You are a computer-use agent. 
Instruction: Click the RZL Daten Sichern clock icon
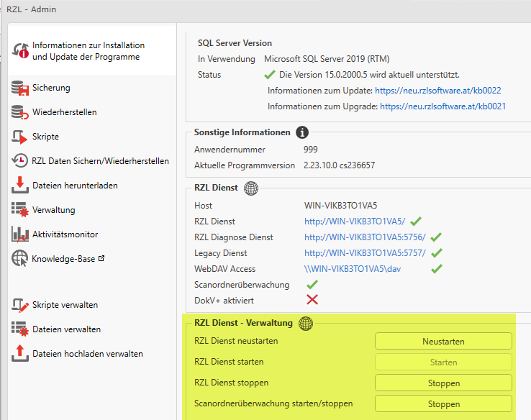click(20, 161)
